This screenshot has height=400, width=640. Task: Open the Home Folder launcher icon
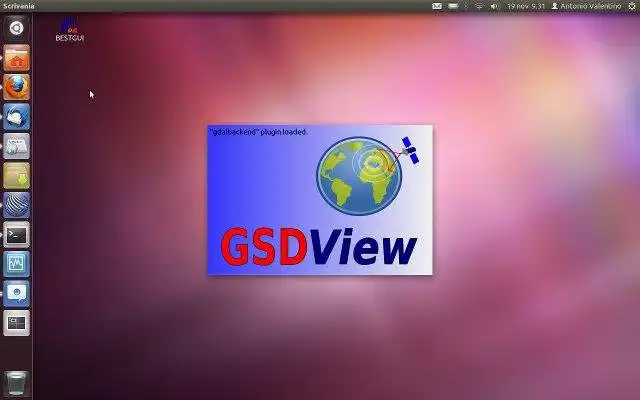point(17,58)
